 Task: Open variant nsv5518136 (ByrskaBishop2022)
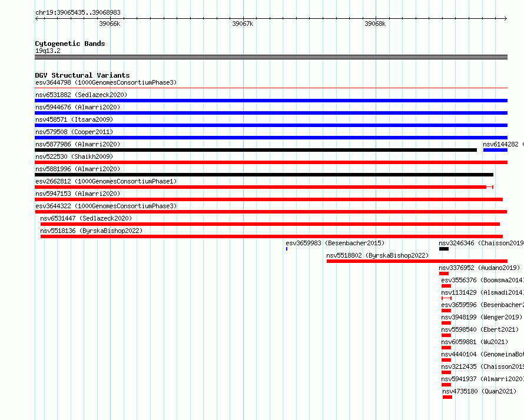[91, 231]
